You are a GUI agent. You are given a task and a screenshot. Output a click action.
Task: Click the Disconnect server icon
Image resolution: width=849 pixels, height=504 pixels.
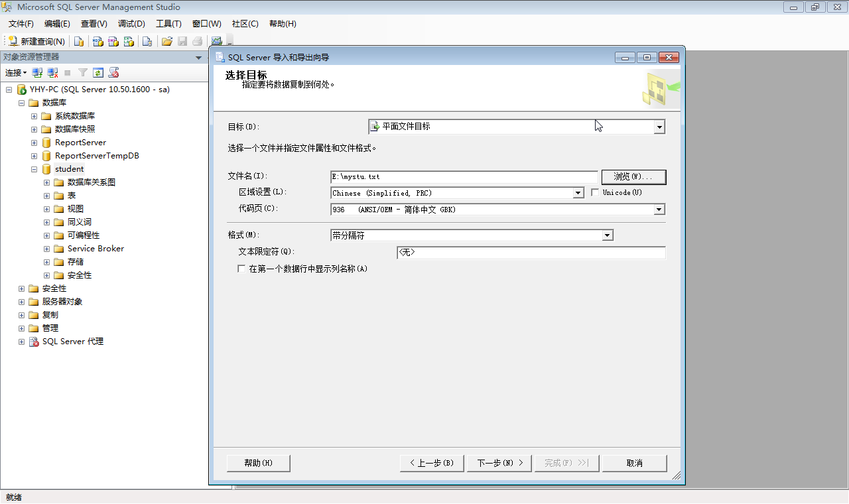(x=52, y=73)
